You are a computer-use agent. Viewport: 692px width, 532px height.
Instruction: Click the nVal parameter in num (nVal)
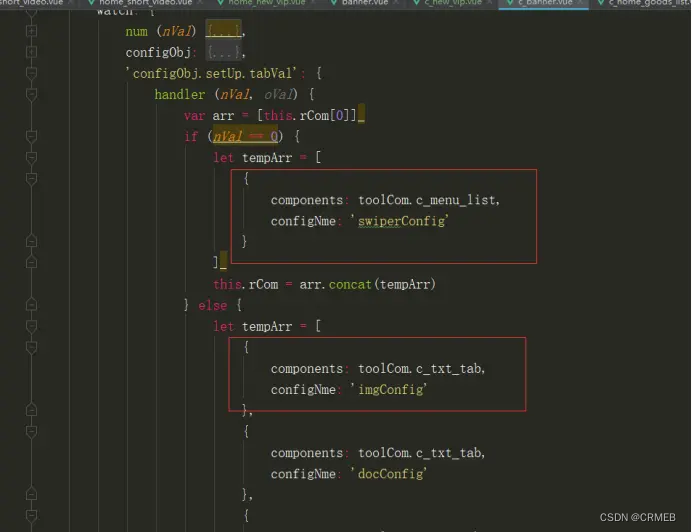pos(176,31)
